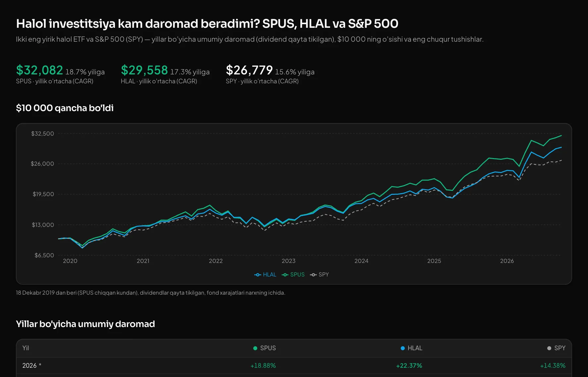Screen dimensions: 588x377
Task: Click the $29,558 HLAL total value
Action: [144, 70]
